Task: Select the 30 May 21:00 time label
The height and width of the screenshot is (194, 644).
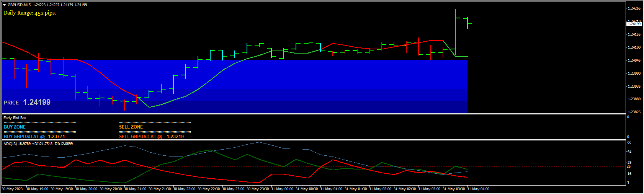Action: pos(135,189)
